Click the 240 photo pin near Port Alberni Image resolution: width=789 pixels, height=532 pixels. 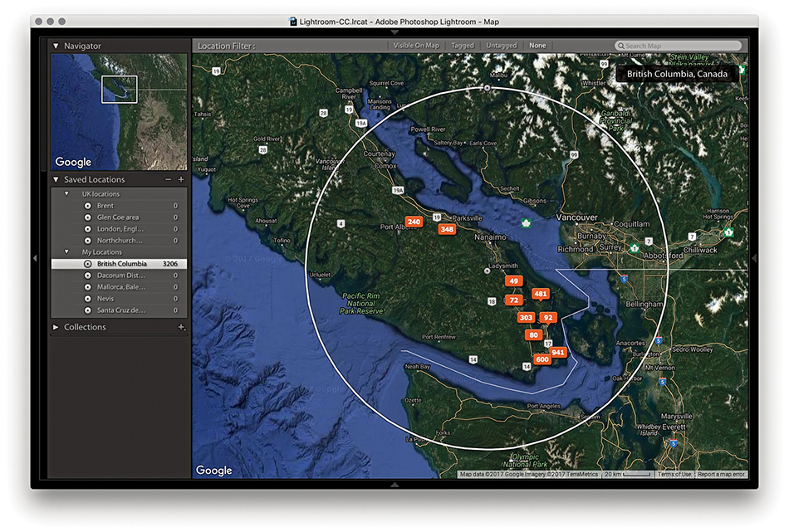click(414, 222)
